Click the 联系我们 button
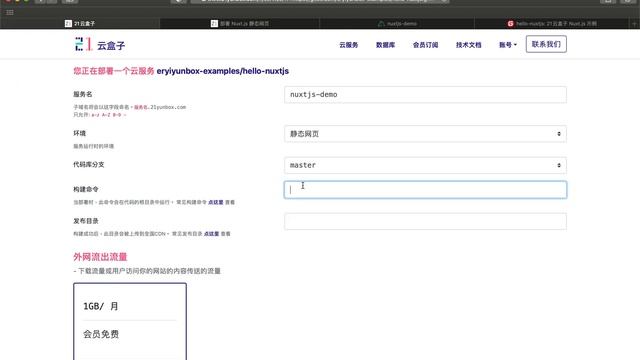 546,44
